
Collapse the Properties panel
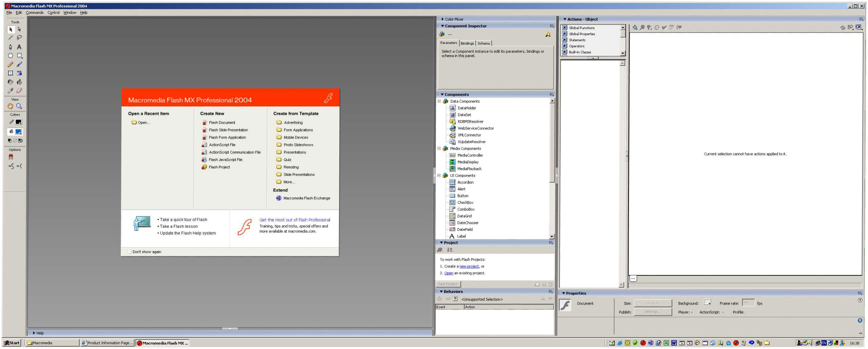pos(564,293)
